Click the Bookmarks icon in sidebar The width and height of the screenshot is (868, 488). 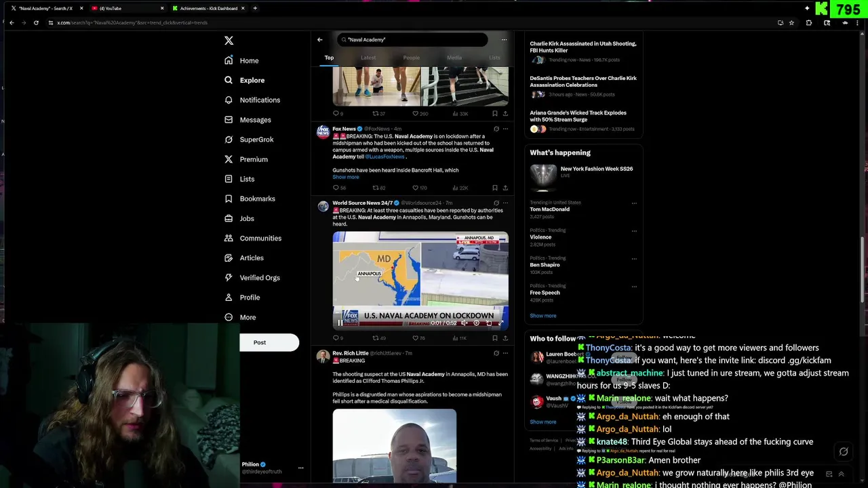click(229, 199)
